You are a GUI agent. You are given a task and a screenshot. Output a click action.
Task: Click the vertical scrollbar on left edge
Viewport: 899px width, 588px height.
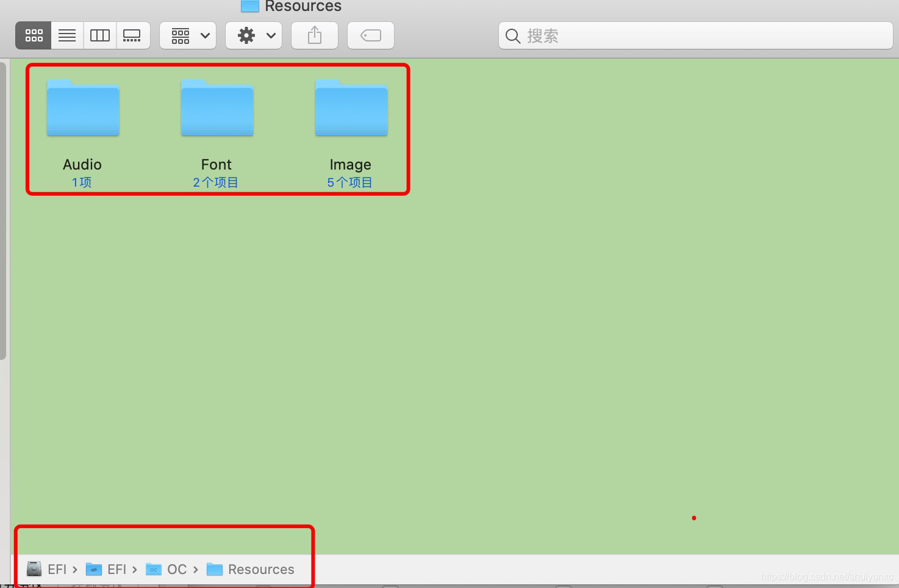tap(3, 210)
